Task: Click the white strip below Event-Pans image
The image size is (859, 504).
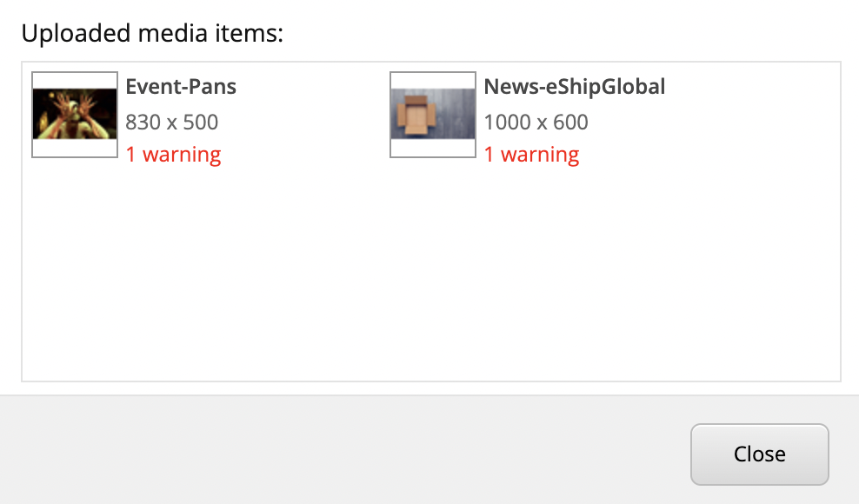Action: point(75,149)
